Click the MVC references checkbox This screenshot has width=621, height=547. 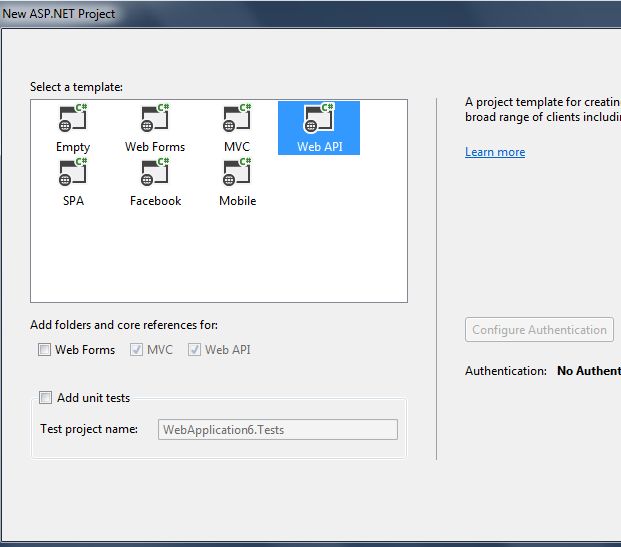point(136,350)
